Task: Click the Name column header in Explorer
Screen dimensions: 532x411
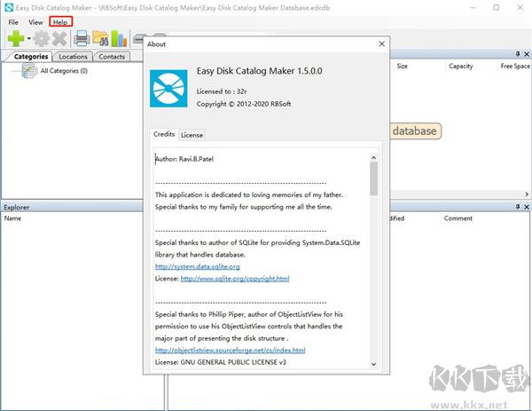Action: pos(12,218)
